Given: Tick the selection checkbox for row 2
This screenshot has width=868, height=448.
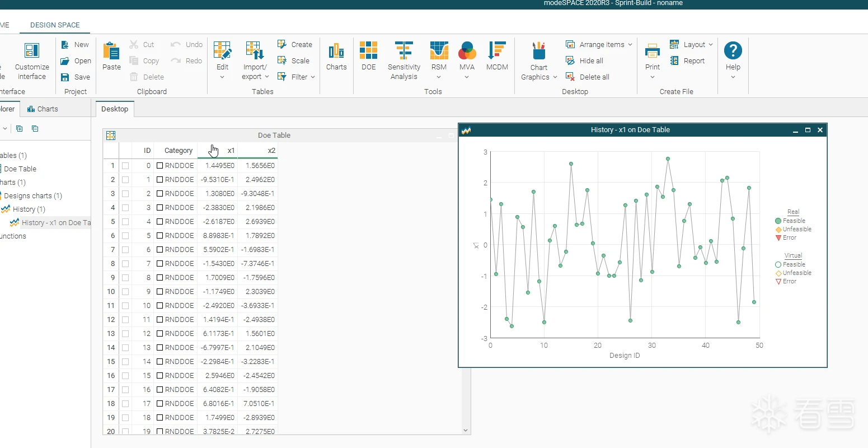Looking at the screenshot, I should (125, 180).
